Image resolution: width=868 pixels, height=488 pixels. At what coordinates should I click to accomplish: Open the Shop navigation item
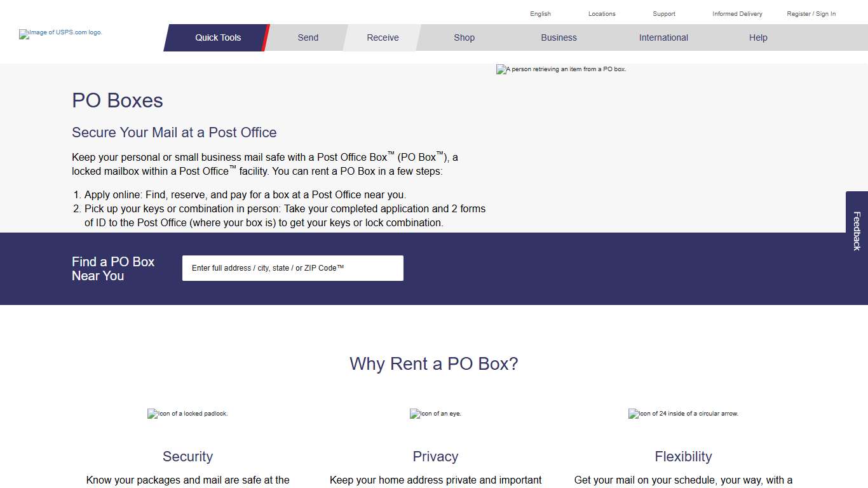464,37
